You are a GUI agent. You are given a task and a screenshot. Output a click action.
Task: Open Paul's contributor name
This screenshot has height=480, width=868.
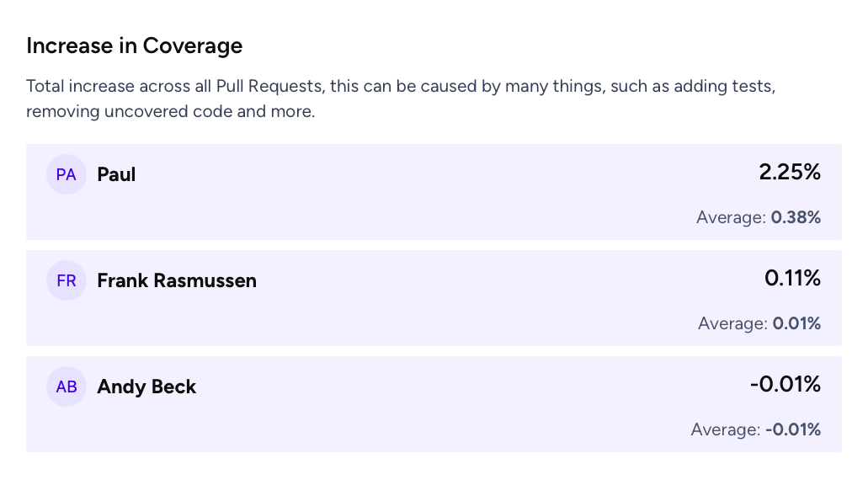[x=116, y=175]
